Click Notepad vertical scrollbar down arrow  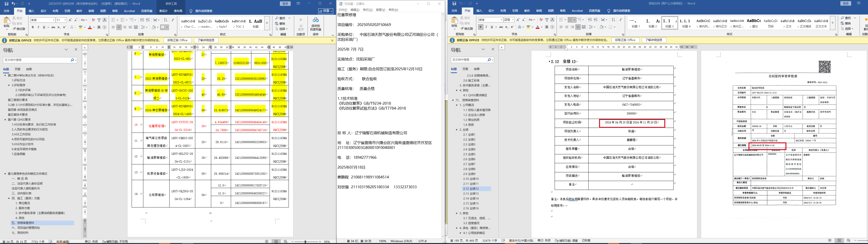pyautogui.click(x=443, y=237)
